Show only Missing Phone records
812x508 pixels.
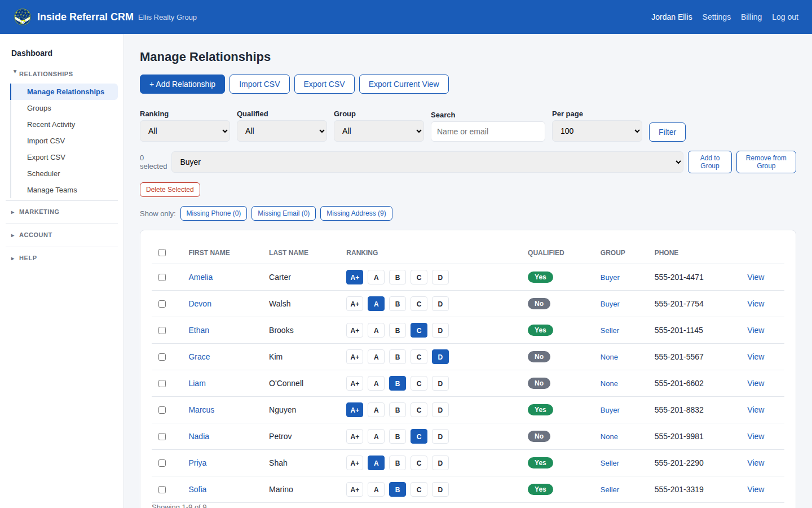tap(214, 213)
